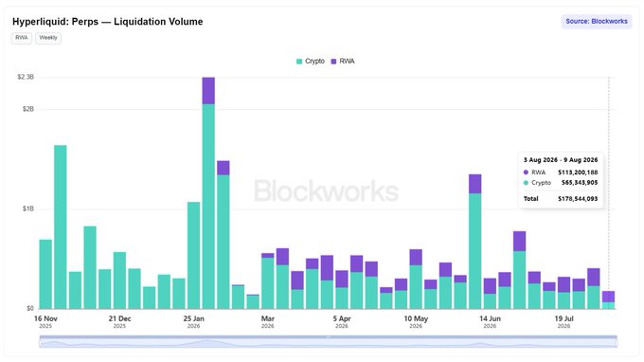Click the last bar for 3 Aug 2026
This screenshot has width=644, height=362.
(608, 300)
